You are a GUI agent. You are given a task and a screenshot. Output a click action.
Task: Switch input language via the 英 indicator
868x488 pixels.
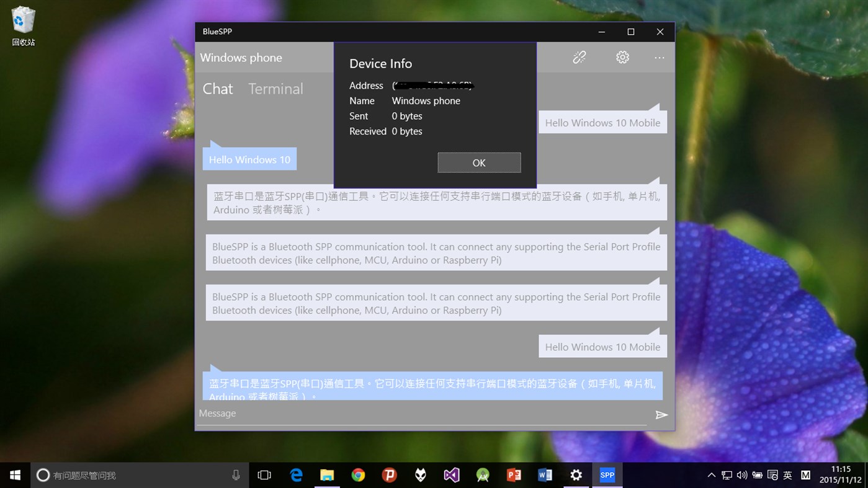787,474
